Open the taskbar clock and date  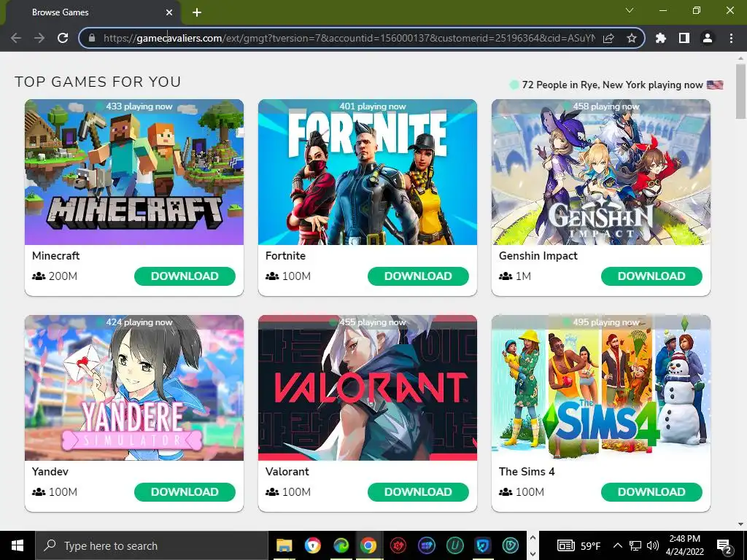[x=684, y=545]
